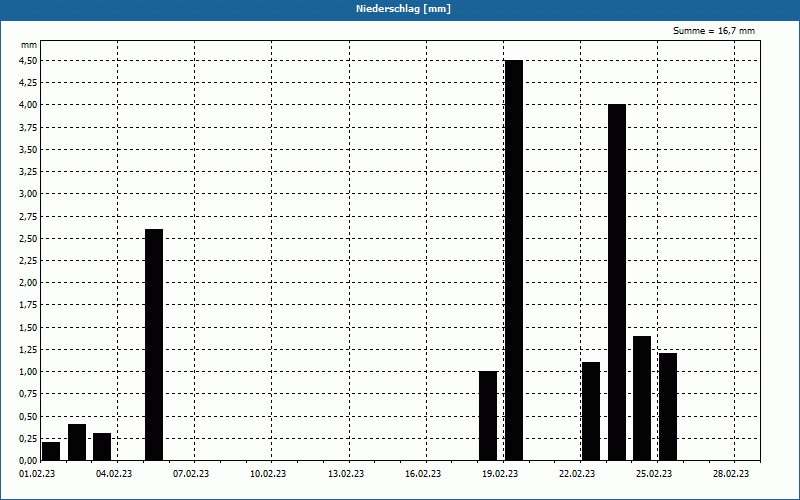Click the 0,25 y-axis value
800x500 pixels.
28,438
